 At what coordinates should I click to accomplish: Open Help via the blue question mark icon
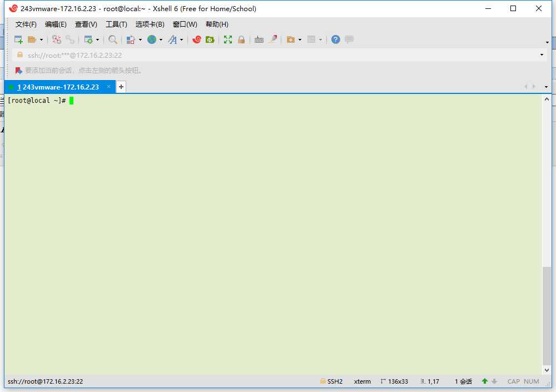click(x=335, y=39)
